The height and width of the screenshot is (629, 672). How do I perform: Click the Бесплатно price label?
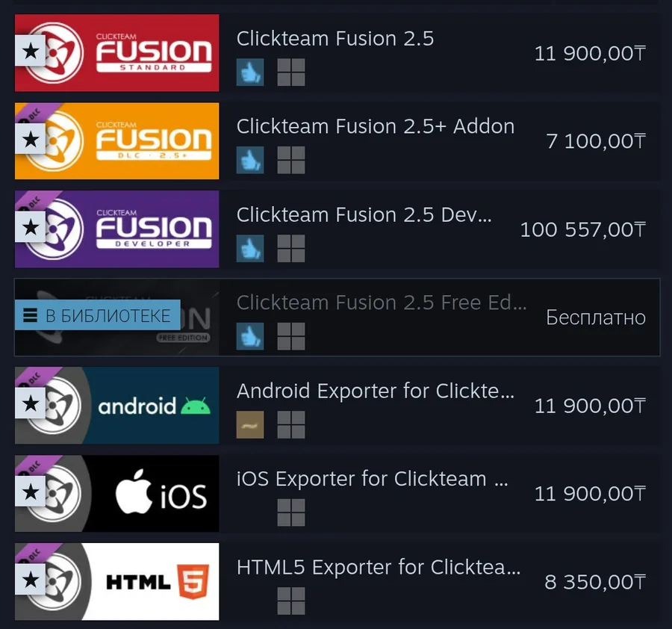(x=596, y=317)
